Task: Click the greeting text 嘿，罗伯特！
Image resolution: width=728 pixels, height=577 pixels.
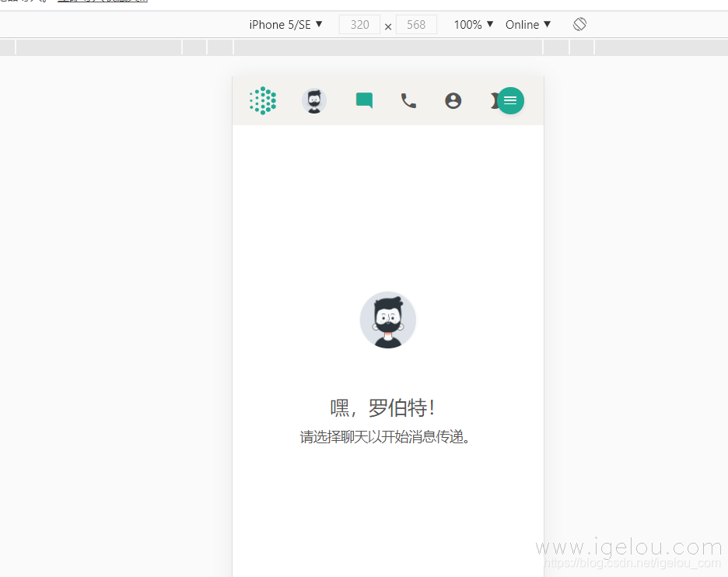Action: click(387, 407)
